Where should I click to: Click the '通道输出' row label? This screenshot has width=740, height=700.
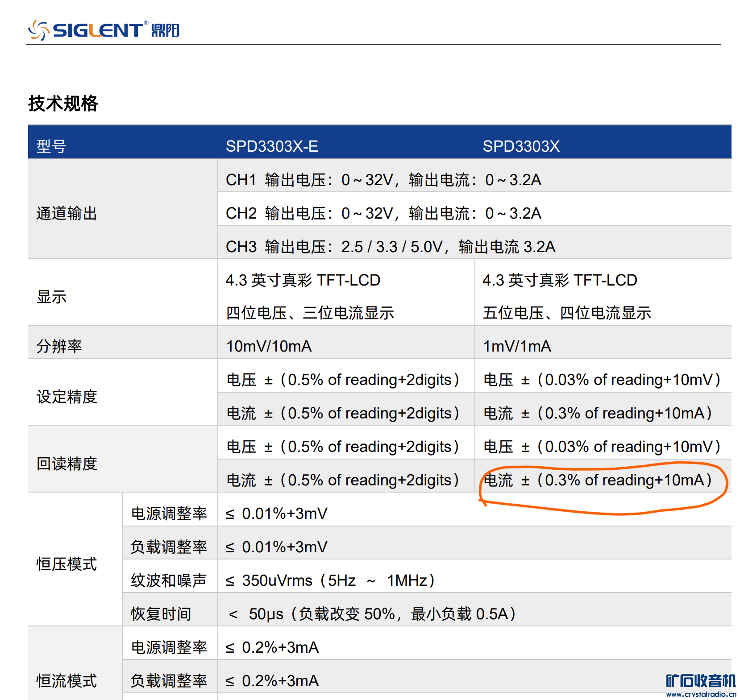click(67, 213)
